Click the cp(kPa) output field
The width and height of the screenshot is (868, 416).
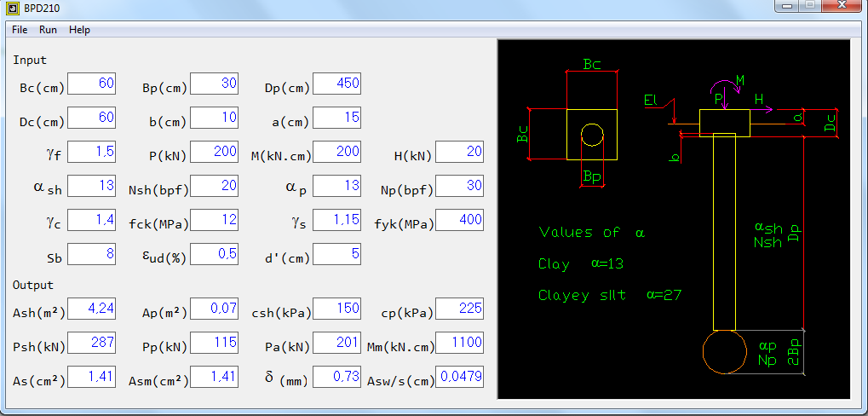[x=459, y=309]
